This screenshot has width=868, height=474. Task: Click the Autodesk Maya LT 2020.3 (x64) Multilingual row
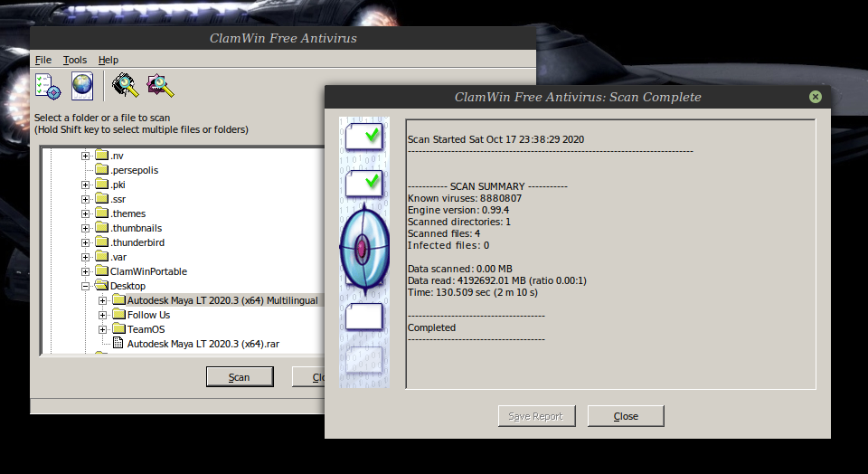coord(222,300)
